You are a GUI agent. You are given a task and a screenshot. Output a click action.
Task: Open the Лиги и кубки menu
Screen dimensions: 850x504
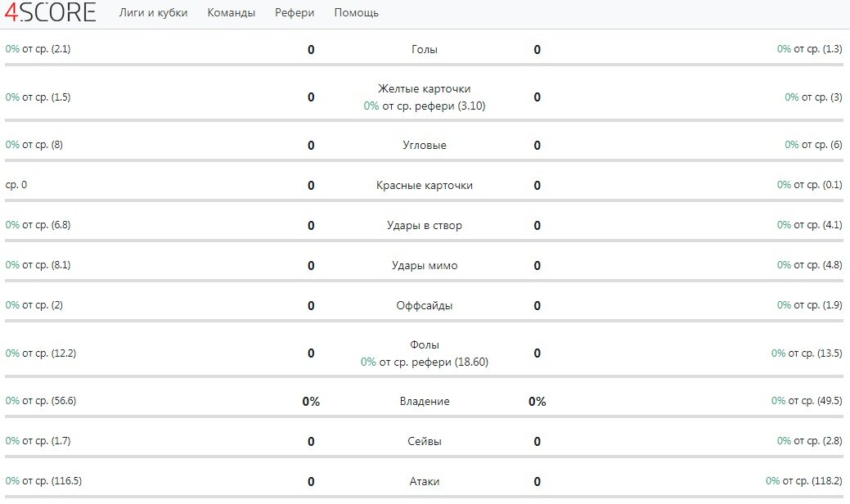click(x=154, y=12)
